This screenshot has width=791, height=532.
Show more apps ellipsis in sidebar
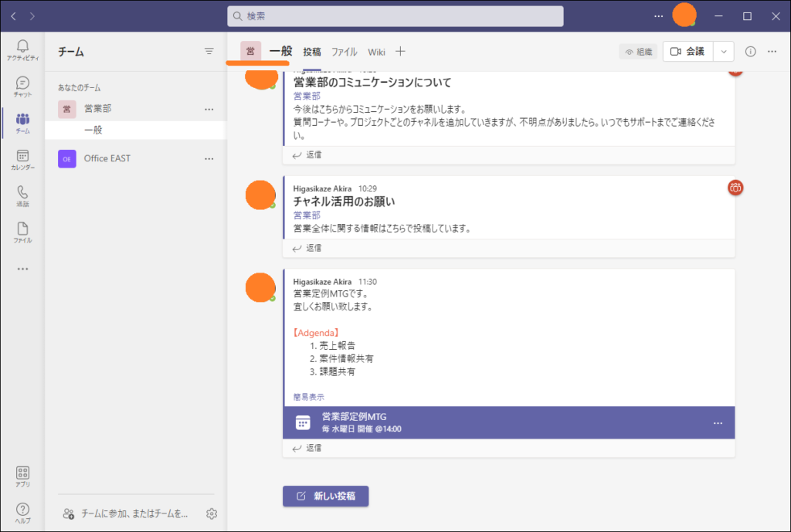tap(22, 269)
